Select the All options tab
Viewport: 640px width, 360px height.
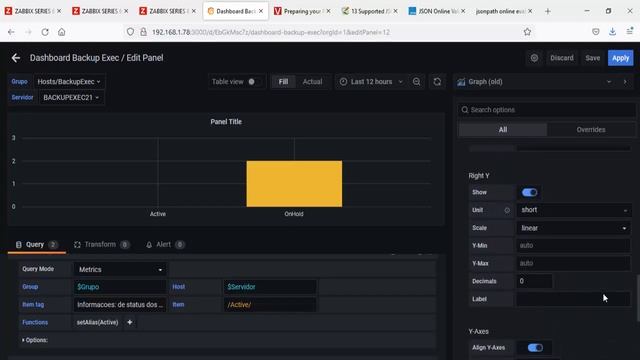tap(503, 130)
